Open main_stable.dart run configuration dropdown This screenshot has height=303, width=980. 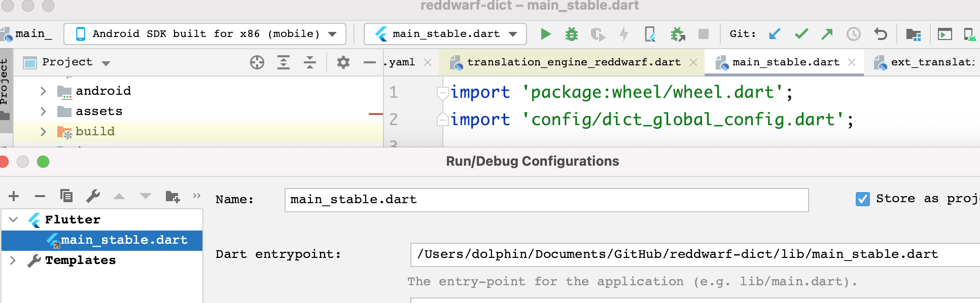pos(445,34)
